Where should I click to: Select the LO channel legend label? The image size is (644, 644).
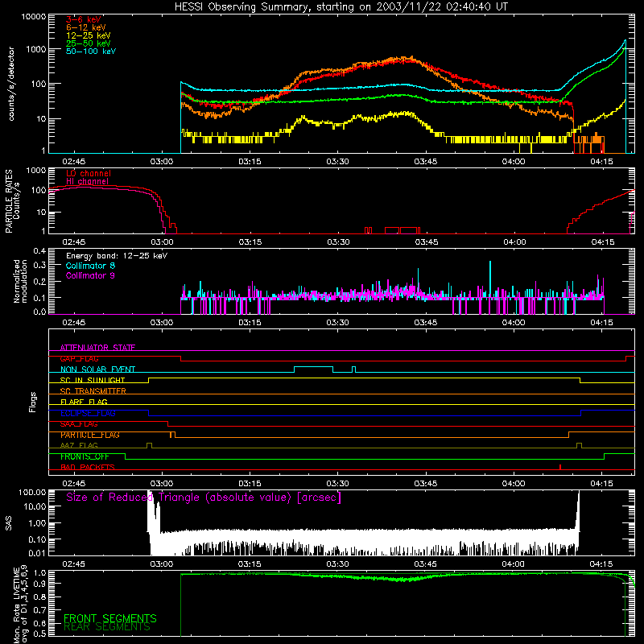tap(89, 173)
